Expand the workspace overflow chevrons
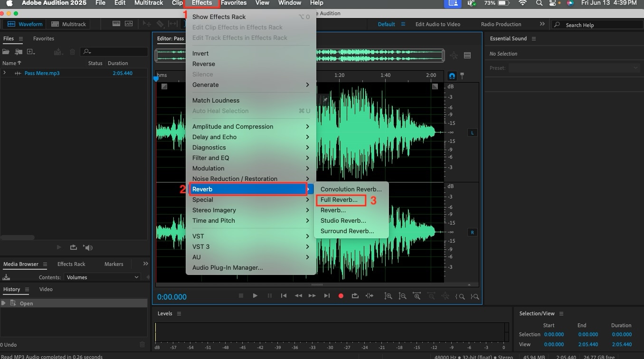Viewport: 644px width, 359px height. [542, 24]
